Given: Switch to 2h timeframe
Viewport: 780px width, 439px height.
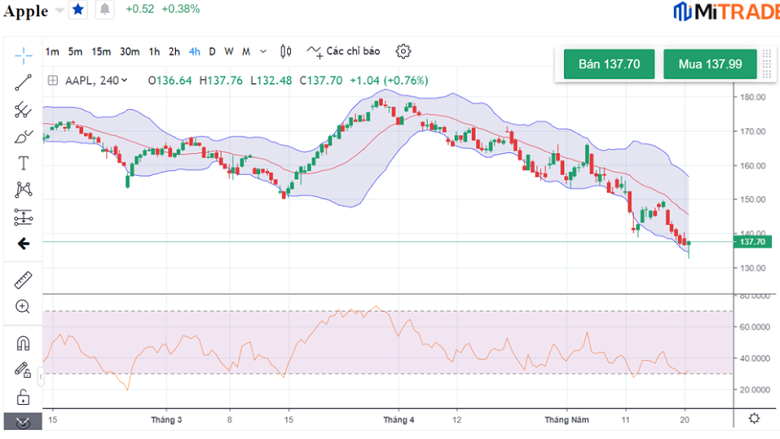Looking at the screenshot, I should point(174,52).
